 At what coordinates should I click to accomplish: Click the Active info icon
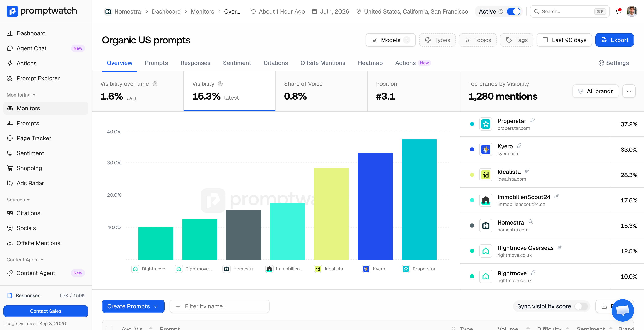(501, 11)
